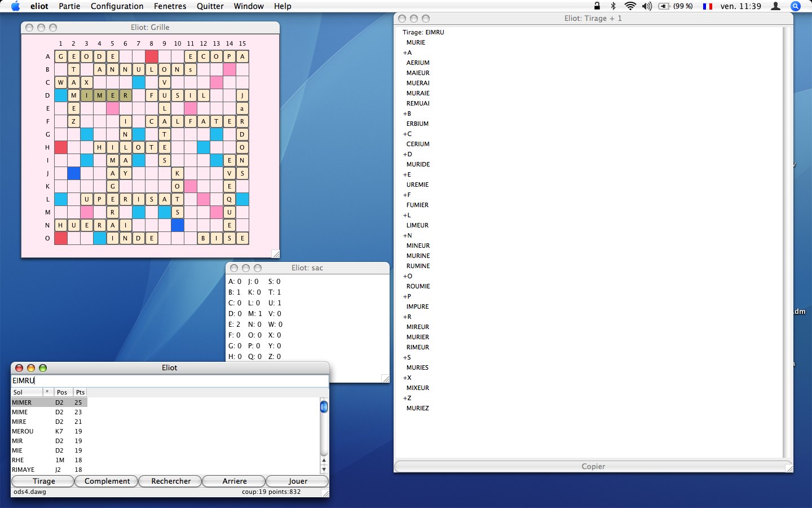812x508 pixels.
Task: Open the Bluetooth status icon
Action: (614, 6)
